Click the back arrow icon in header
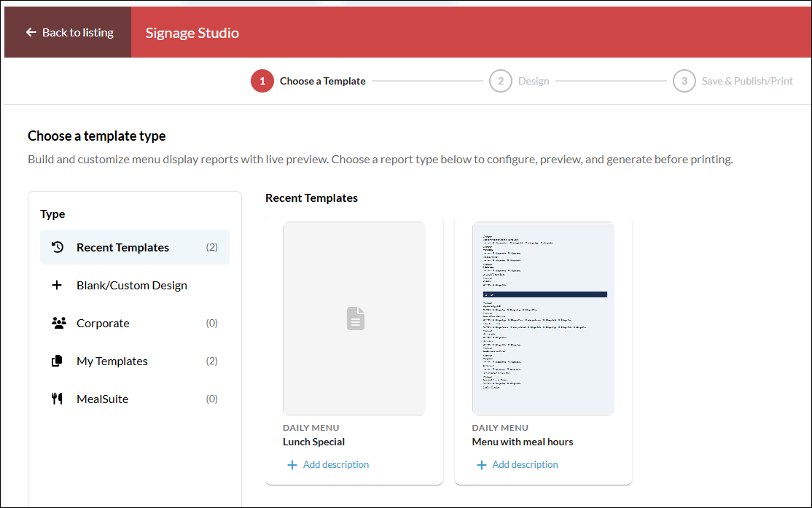 point(31,32)
